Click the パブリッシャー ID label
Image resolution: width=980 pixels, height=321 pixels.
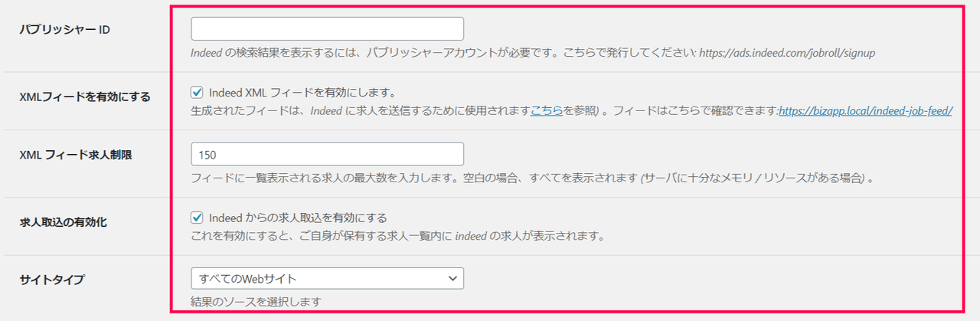click(x=65, y=30)
